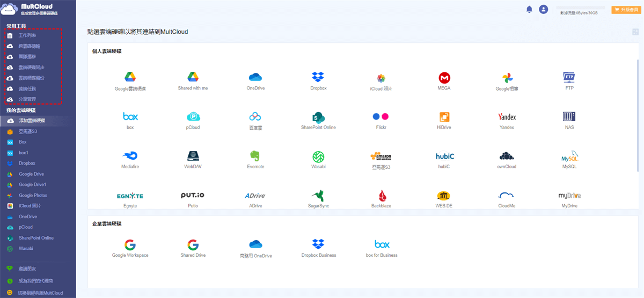644x298 pixels.
Task: Add Backblaze cloud storage
Action: [381, 199]
